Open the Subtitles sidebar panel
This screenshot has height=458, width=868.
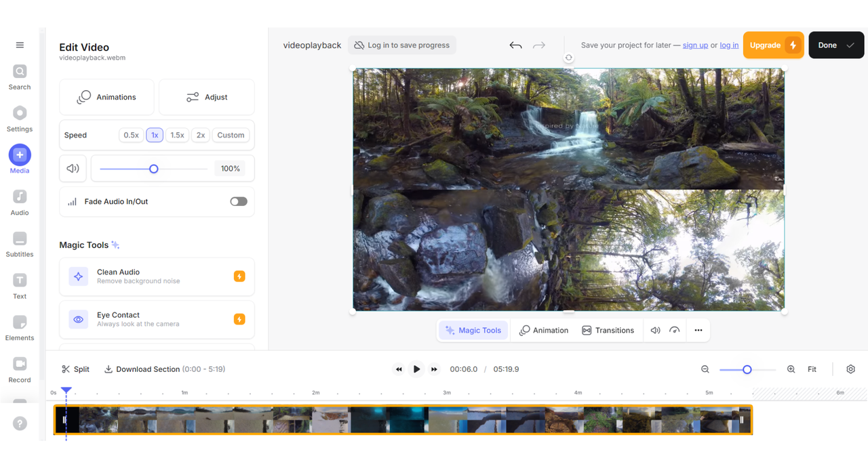[x=20, y=244]
